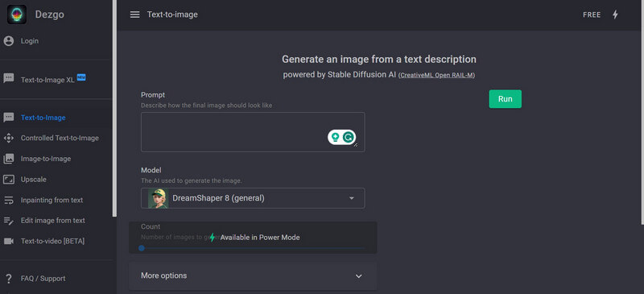644x294 pixels.
Task: Click the Inpainting from text icon
Action: click(9, 201)
